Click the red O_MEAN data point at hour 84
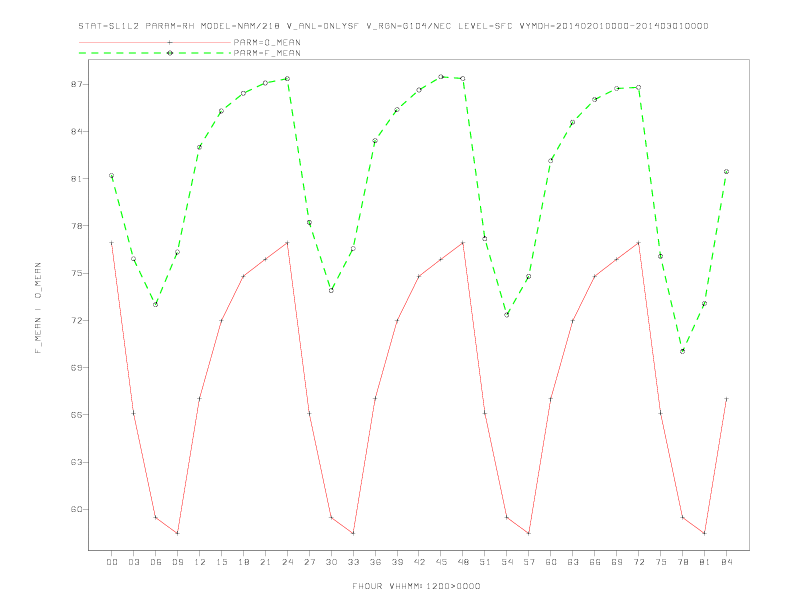Image resolution: width=792 pixels, height=612 pixels. click(726, 399)
